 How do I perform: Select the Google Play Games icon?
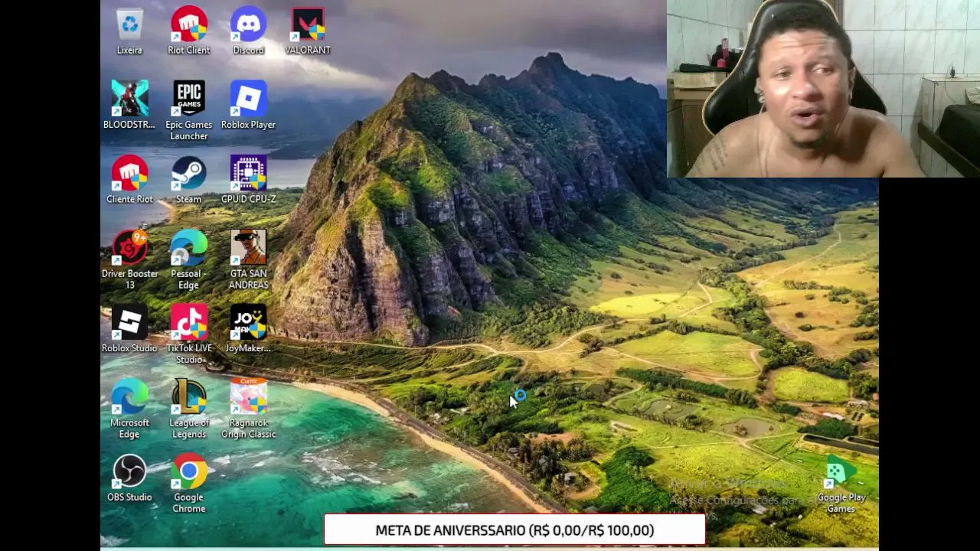(x=841, y=484)
